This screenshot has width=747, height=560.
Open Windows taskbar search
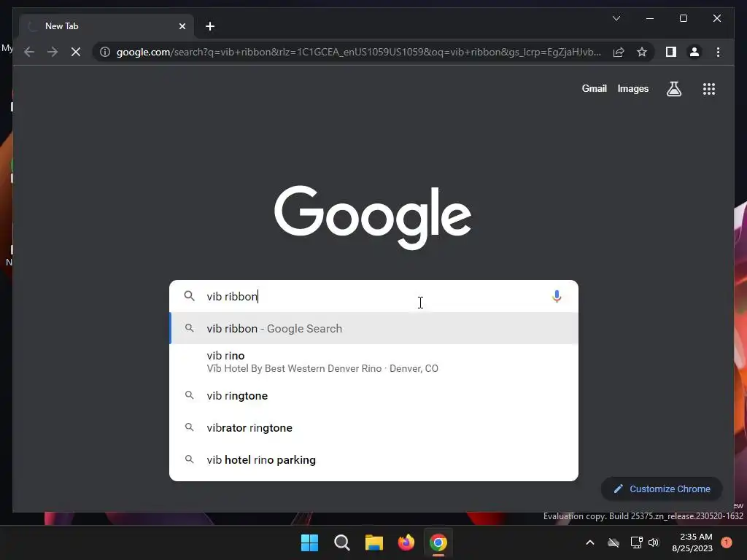pyautogui.click(x=341, y=542)
